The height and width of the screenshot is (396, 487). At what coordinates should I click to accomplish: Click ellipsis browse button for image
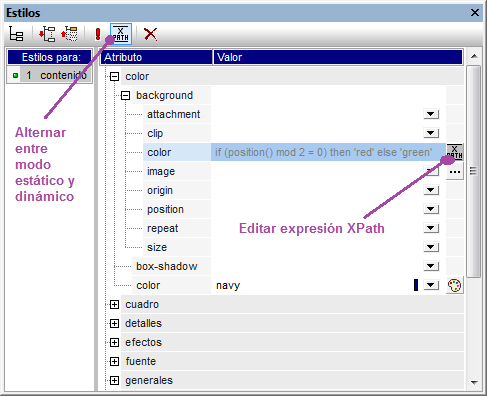point(455,172)
